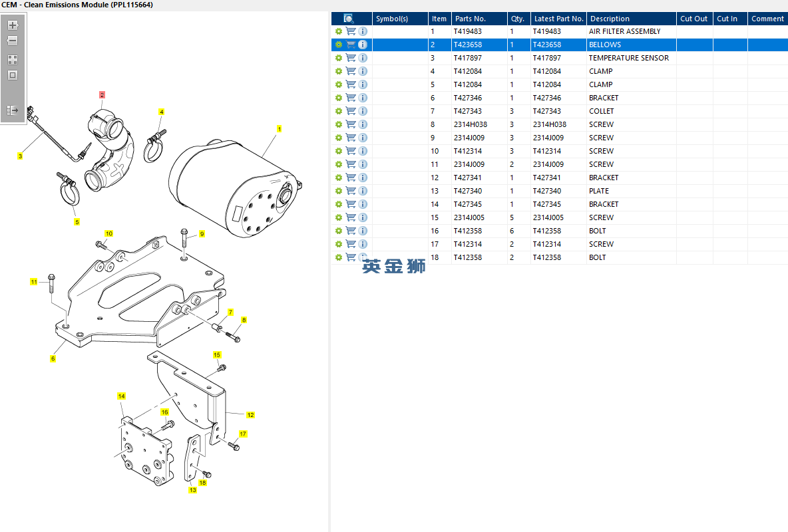Screen dimensions: 788x532
Task: Click the Cut In column header
Action: tap(730, 19)
